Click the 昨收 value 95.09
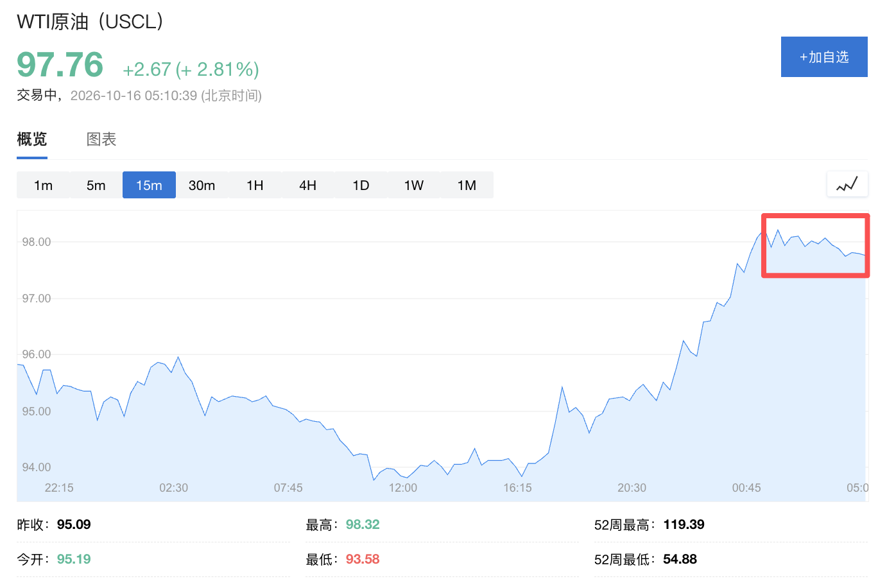 coord(74,524)
